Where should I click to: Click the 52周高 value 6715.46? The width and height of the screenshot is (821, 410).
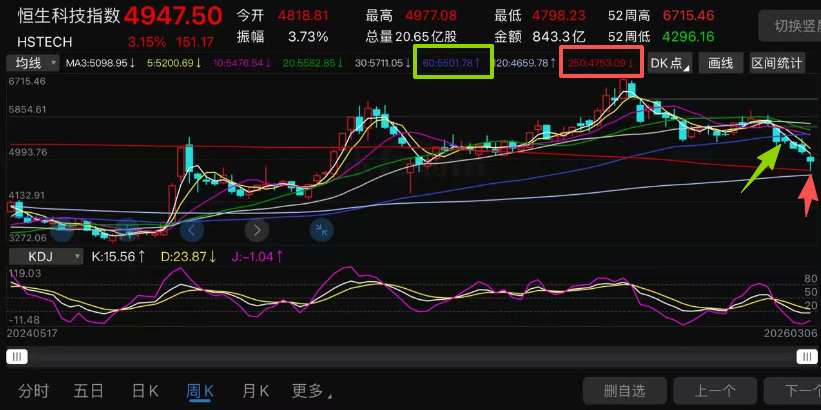click(x=688, y=16)
